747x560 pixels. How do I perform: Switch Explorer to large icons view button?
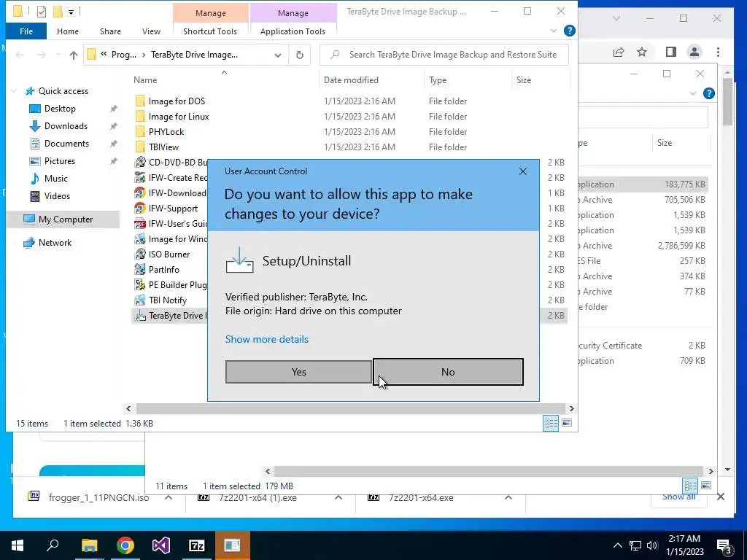click(567, 423)
